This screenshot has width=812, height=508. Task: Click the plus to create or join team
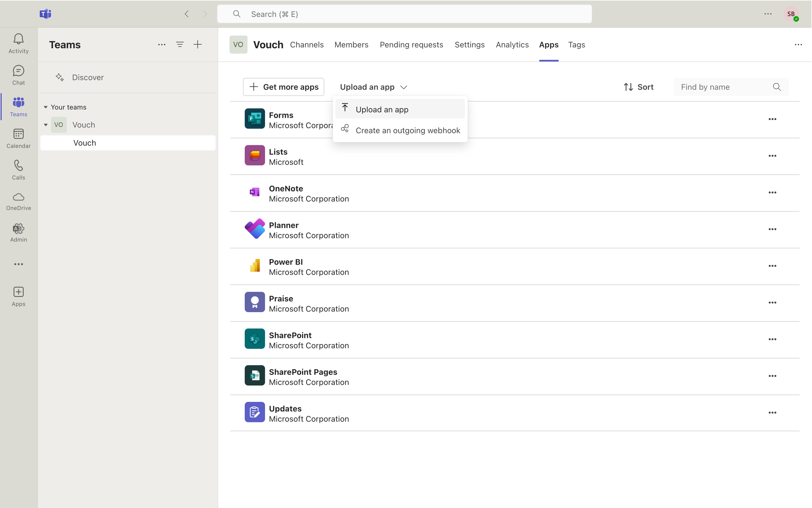[x=198, y=44]
